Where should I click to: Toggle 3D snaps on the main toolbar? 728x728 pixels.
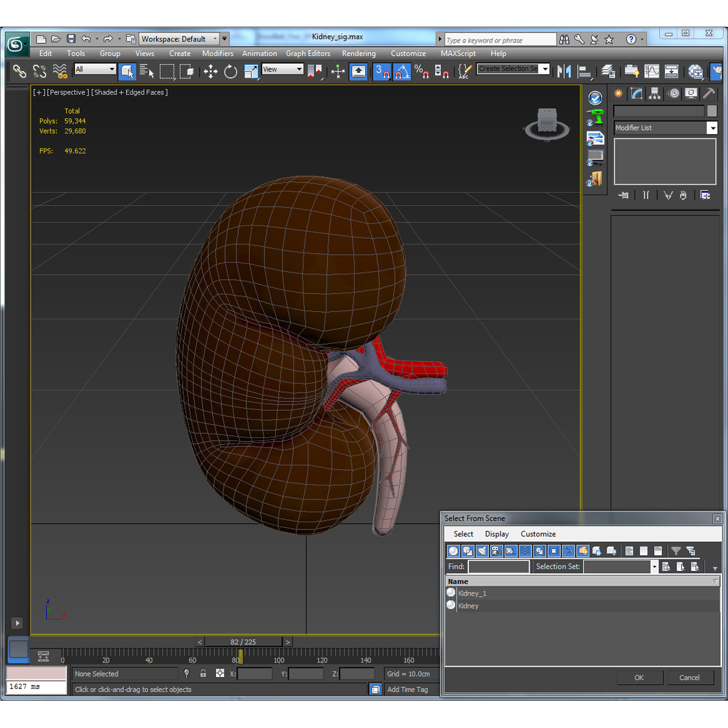(382, 72)
